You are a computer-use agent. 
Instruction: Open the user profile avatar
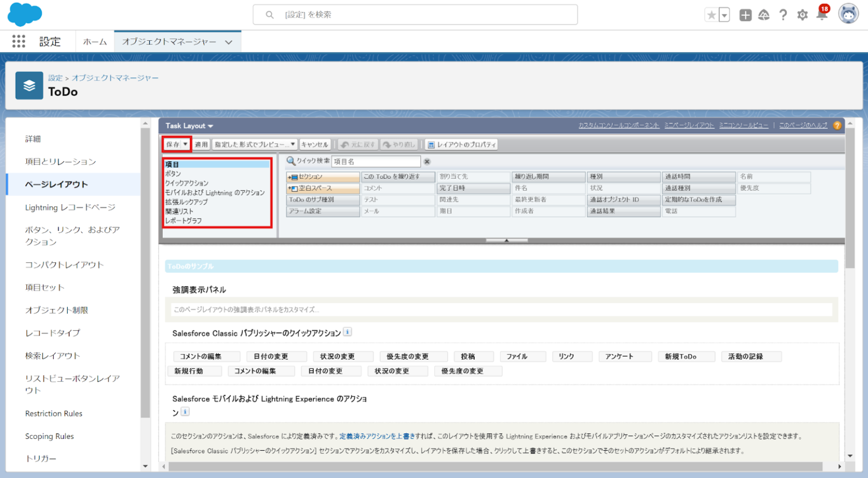point(848,14)
